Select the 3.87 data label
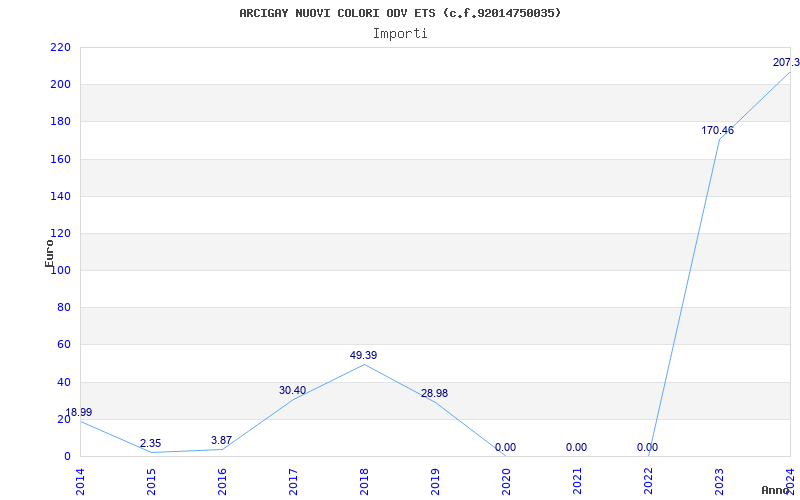Screen dimensions: 800x500 pyautogui.click(x=221, y=440)
